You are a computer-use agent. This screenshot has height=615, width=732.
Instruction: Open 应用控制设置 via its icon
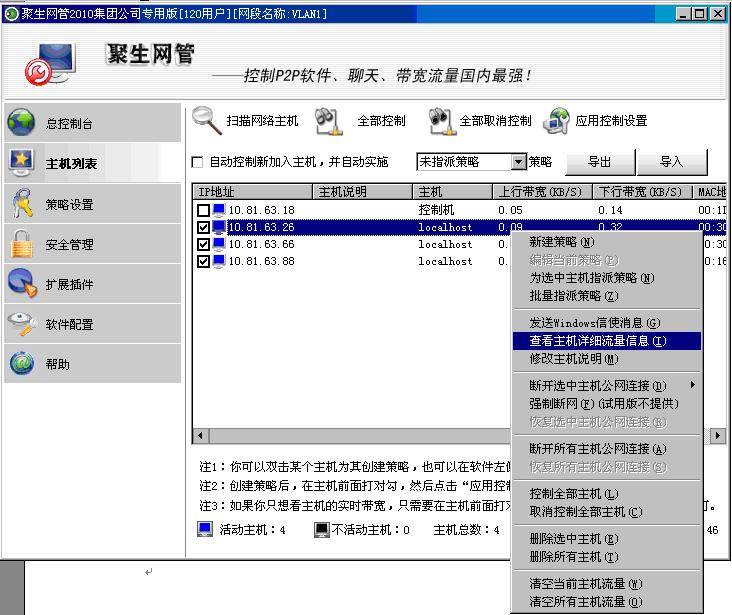point(556,121)
